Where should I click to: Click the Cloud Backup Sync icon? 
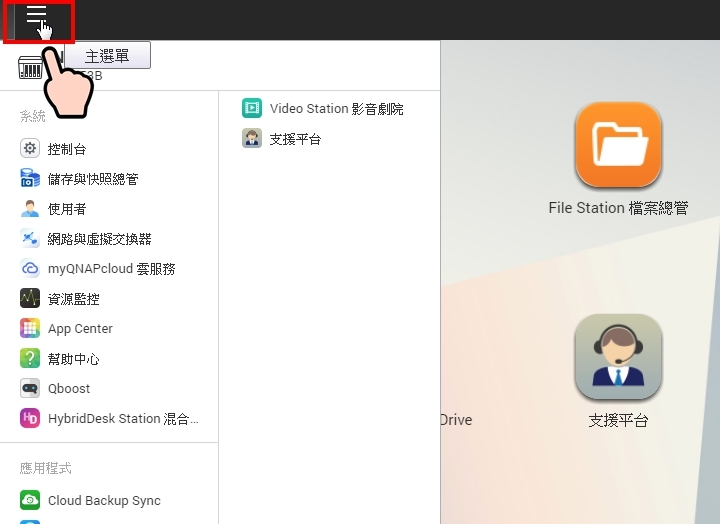click(x=30, y=500)
